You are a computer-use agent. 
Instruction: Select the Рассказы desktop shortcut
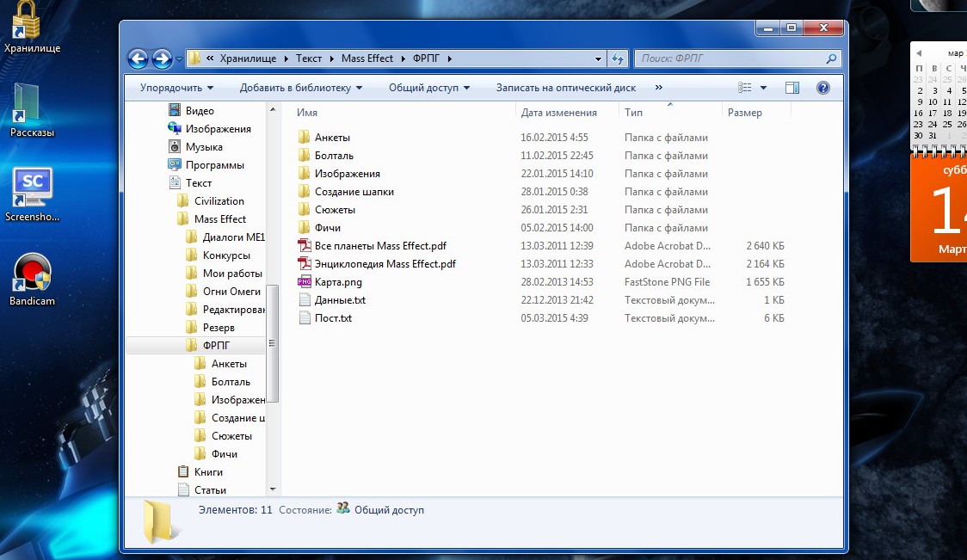[x=32, y=110]
